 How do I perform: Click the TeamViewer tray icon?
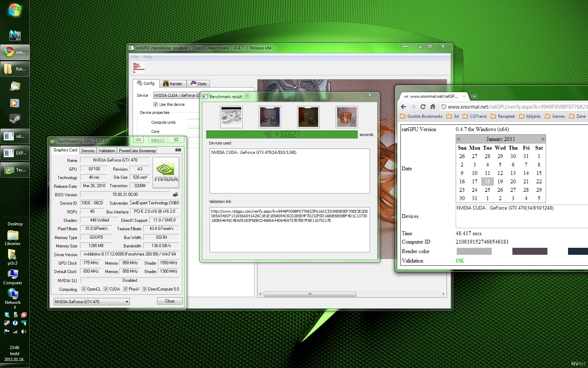coord(7,315)
